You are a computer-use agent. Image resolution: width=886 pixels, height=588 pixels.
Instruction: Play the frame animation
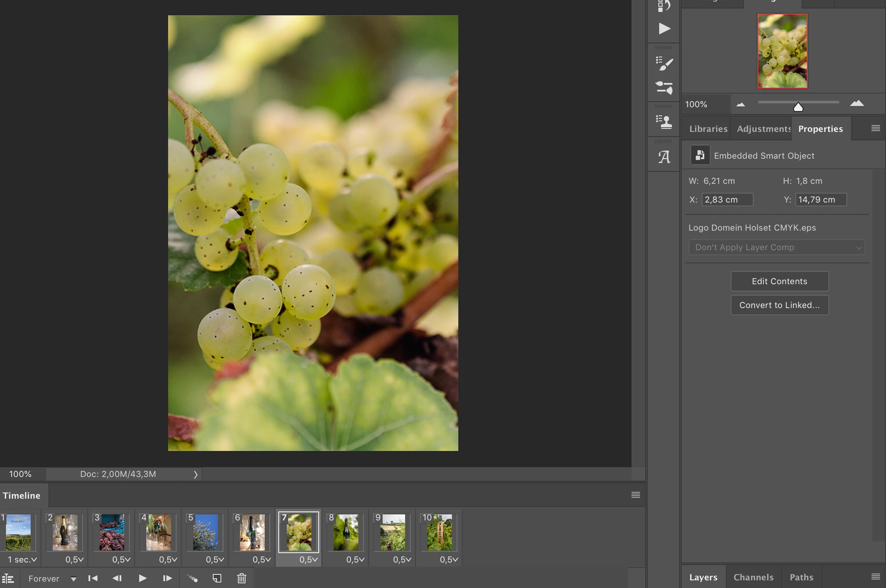click(143, 578)
